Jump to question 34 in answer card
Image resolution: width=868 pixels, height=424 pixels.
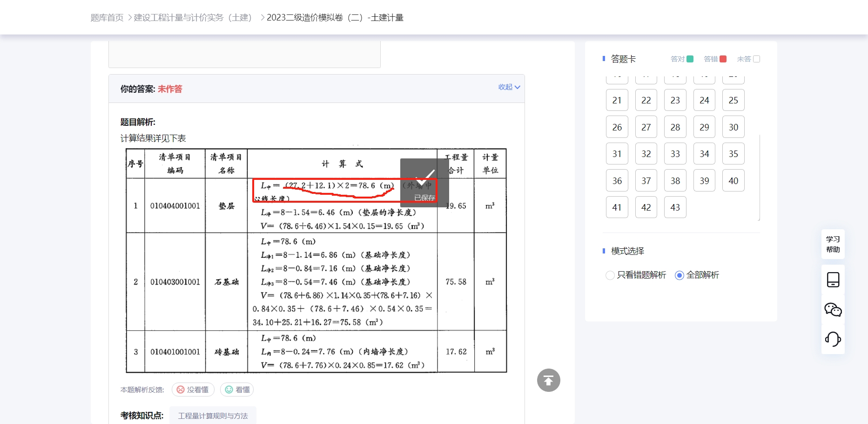(x=704, y=154)
